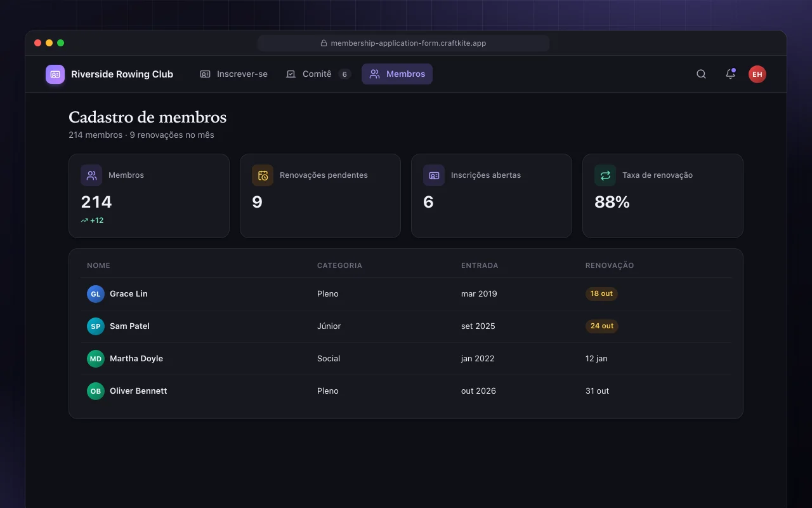Viewport: 812px width, 508px height.
Task: Click the 18 out renewal badge
Action: coord(601,294)
